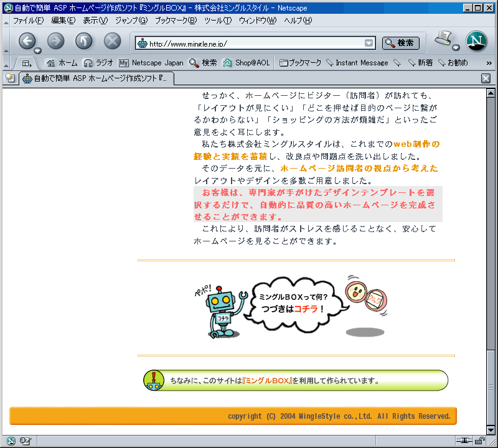
Task: Open the Mail icon in the status bar
Action: pyautogui.click(x=26, y=441)
